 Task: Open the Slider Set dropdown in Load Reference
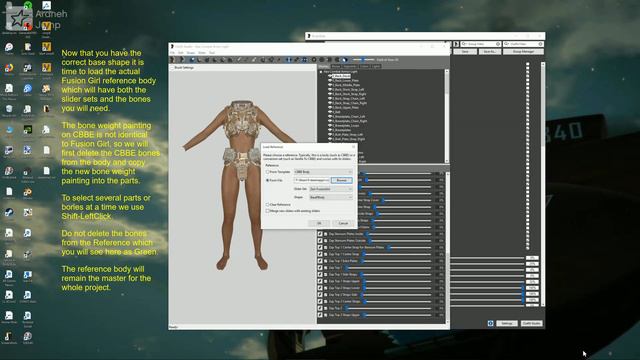tap(330, 189)
